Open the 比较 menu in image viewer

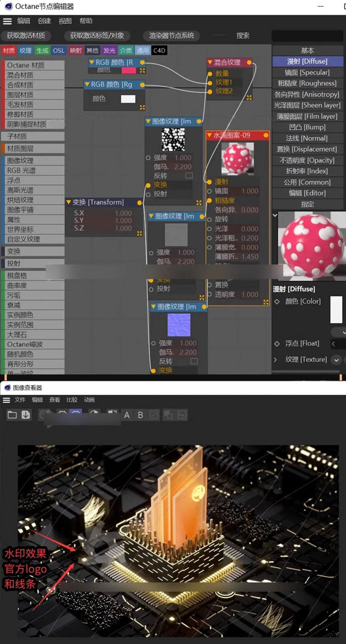click(x=72, y=400)
